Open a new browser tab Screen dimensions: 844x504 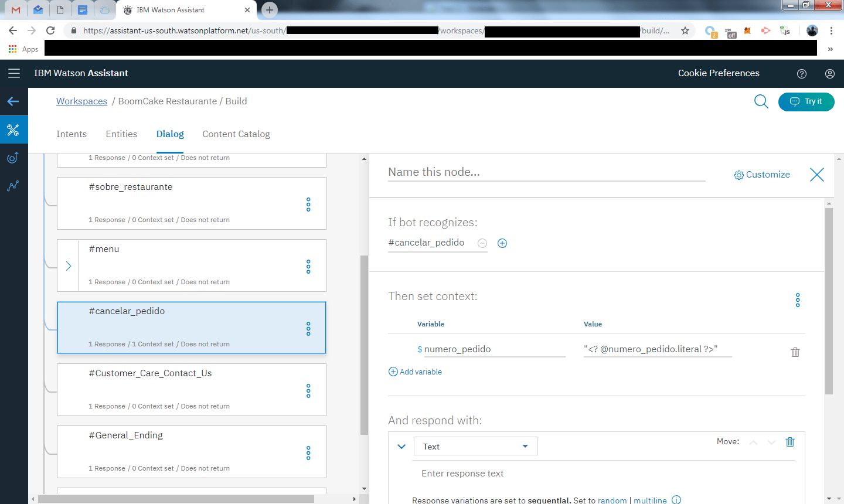tap(270, 9)
